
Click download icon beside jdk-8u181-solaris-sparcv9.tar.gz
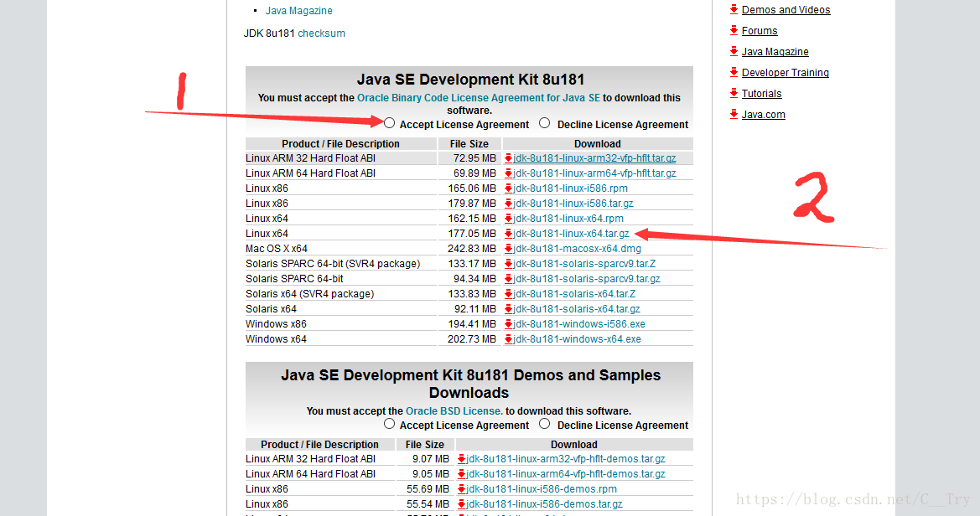click(509, 279)
